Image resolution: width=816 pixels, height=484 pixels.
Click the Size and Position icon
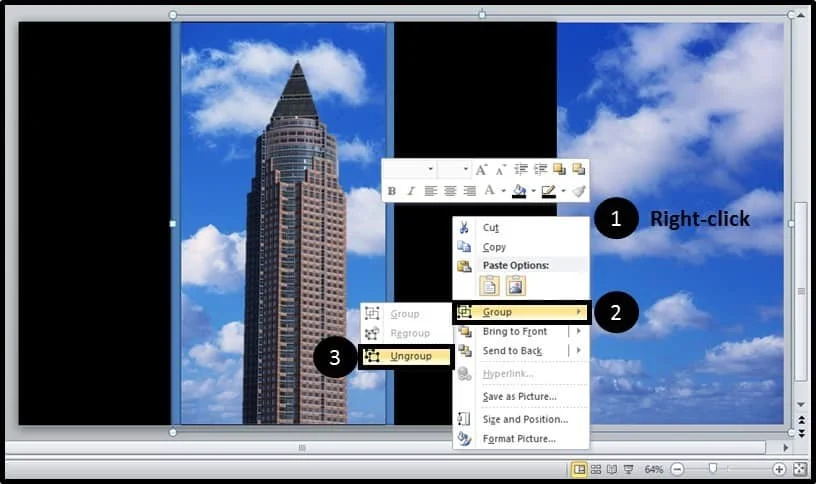[464, 419]
